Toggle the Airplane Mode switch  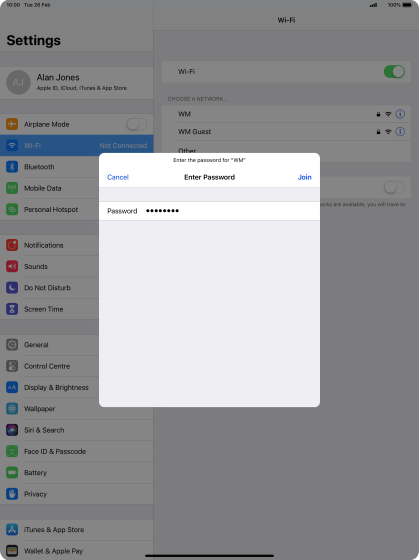(x=136, y=124)
